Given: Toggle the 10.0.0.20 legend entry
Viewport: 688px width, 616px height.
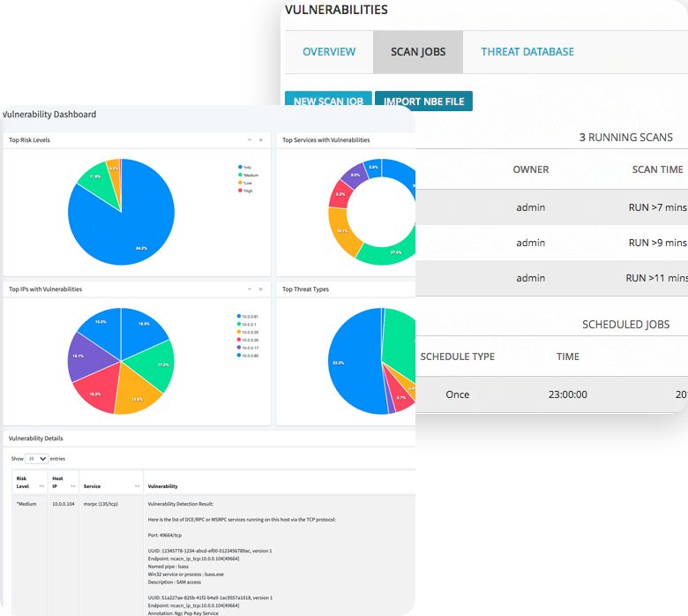Looking at the screenshot, I should point(248,340).
